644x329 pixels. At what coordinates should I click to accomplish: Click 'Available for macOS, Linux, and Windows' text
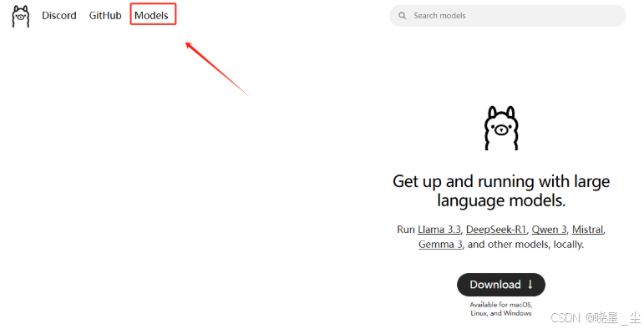pyautogui.click(x=501, y=309)
